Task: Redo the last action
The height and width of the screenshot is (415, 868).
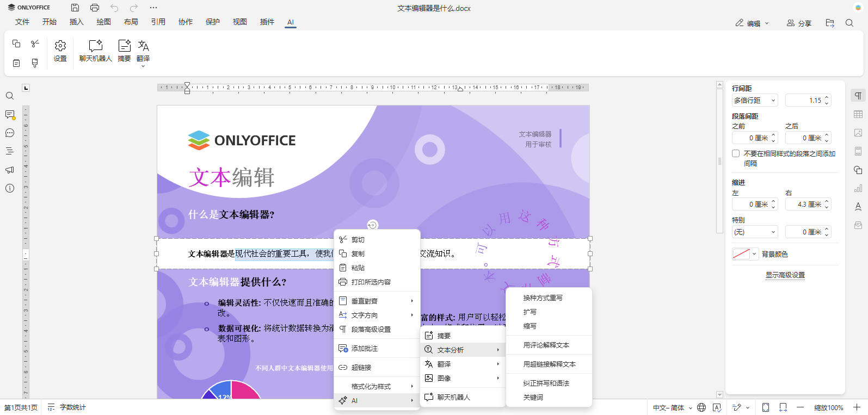Action: 134,8
